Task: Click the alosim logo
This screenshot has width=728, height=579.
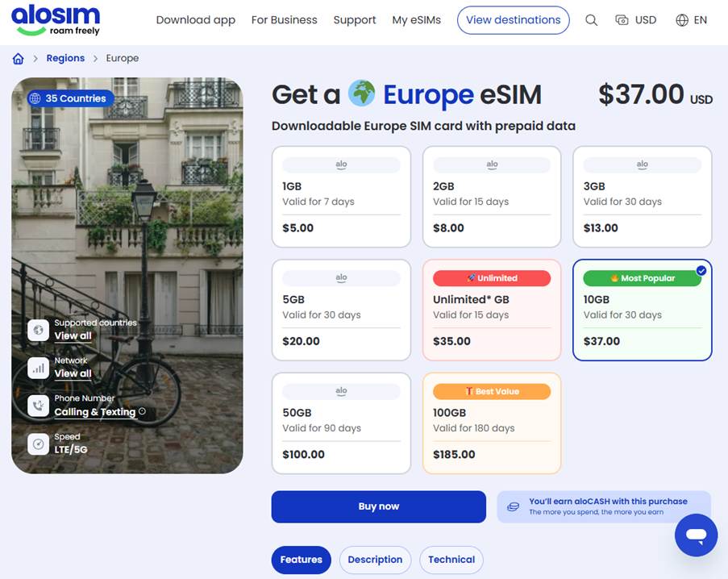Action: point(56,20)
